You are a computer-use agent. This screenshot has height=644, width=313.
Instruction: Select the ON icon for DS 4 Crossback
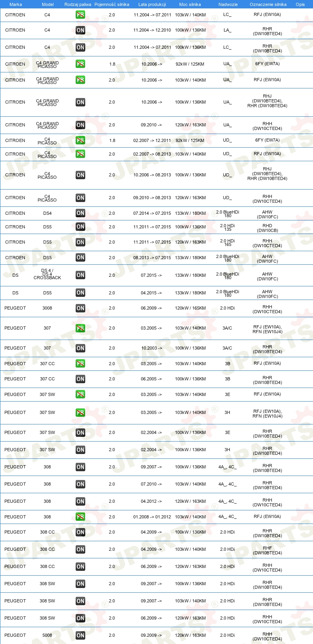tap(80, 275)
